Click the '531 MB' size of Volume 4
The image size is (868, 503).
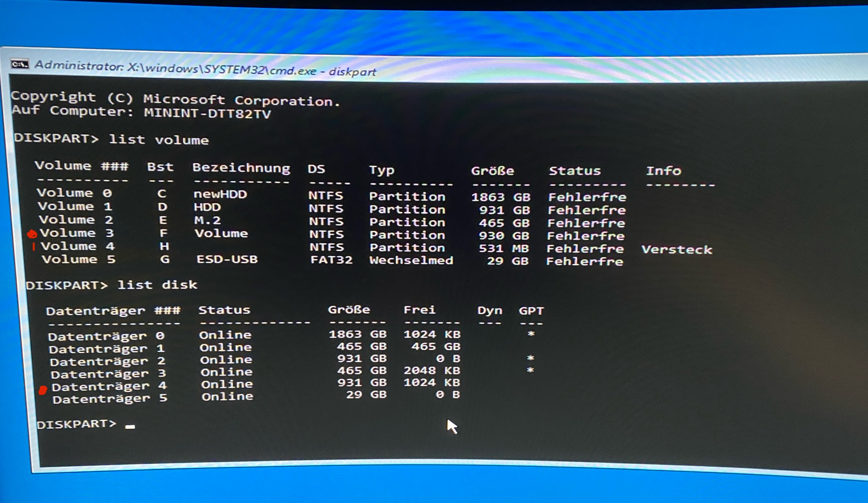pyautogui.click(x=503, y=248)
